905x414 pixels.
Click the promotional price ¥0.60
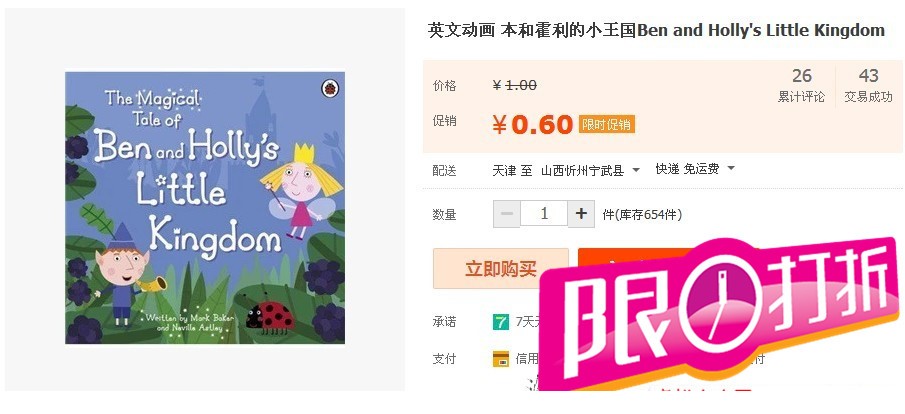click(x=532, y=124)
